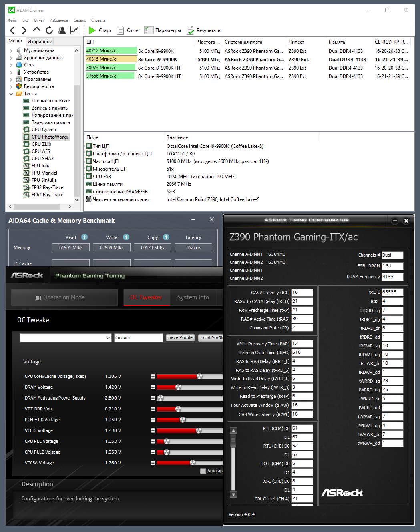
Task: Open the Результаты toolbar button
Action: pyautogui.click(x=204, y=30)
